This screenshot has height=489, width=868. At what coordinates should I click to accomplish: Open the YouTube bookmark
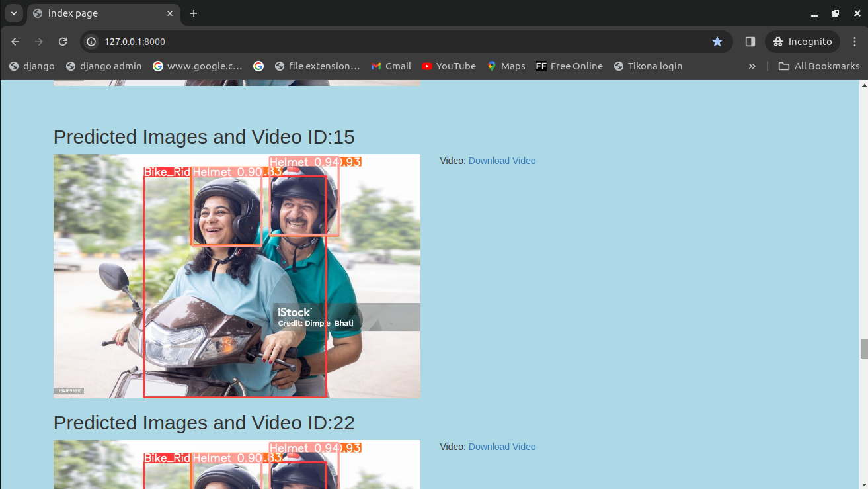[x=449, y=66]
